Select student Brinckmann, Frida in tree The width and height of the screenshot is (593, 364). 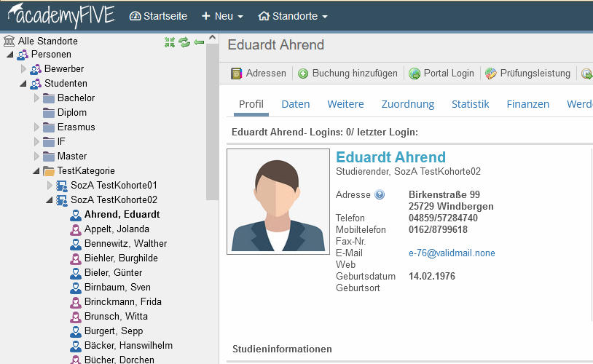coord(122,302)
